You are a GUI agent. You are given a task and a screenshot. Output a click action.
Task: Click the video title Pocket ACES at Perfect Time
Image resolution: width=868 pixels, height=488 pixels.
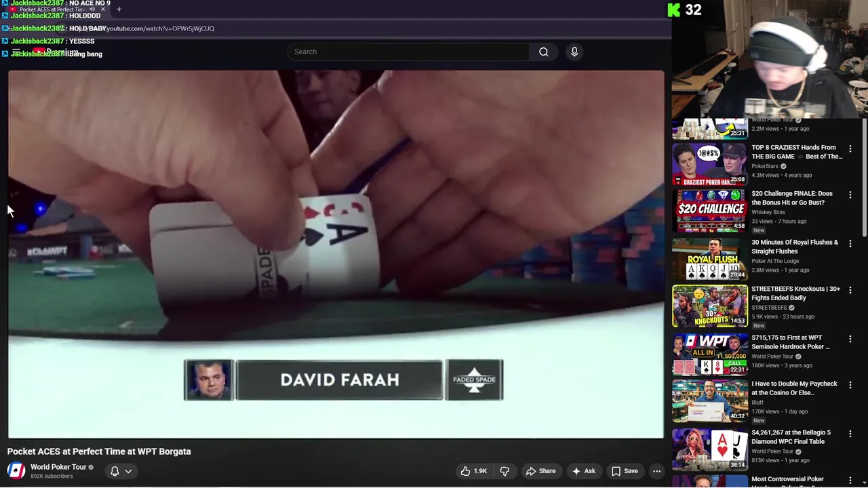click(99, 451)
